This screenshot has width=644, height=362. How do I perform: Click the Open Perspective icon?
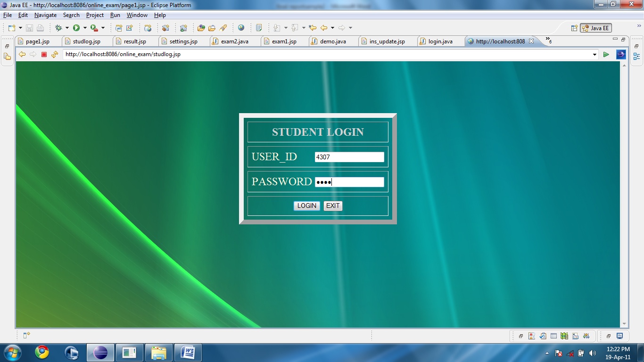click(x=574, y=28)
